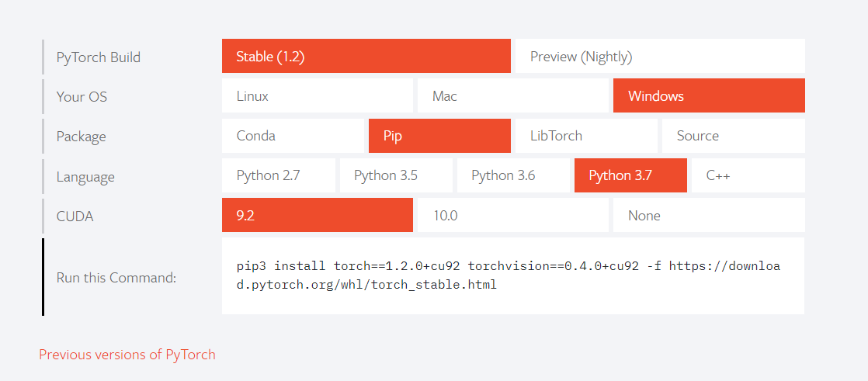Image resolution: width=868 pixels, height=381 pixels.
Task: Select the Stable (1.2) build option
Action: coord(366,56)
